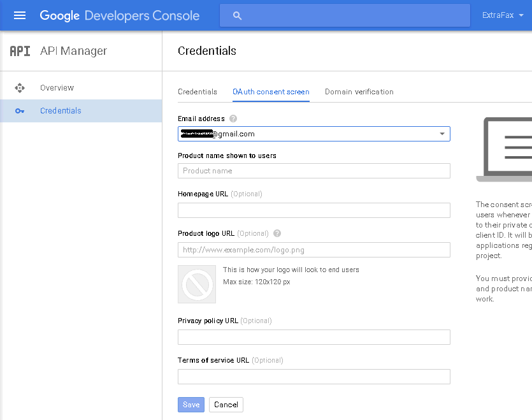Open the ExtraFax project dropdown
This screenshot has width=532, height=420.
point(503,15)
